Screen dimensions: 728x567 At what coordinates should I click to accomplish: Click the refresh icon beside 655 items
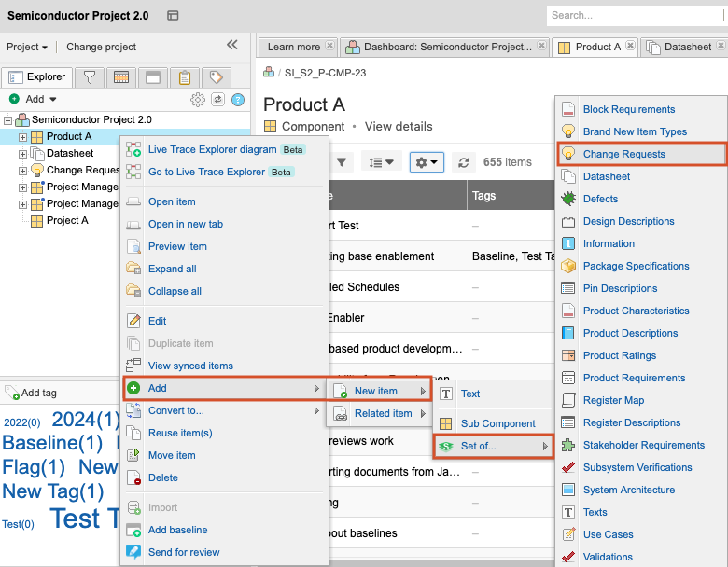pos(464,162)
